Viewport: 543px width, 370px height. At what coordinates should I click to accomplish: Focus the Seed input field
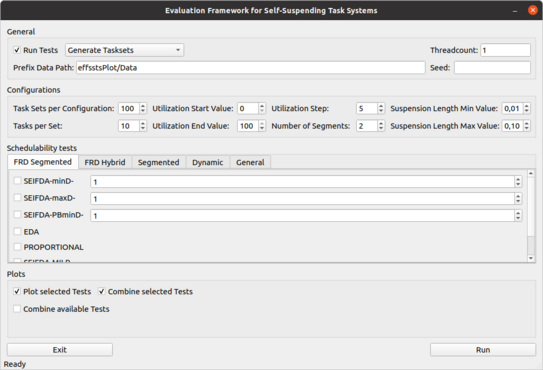point(492,68)
